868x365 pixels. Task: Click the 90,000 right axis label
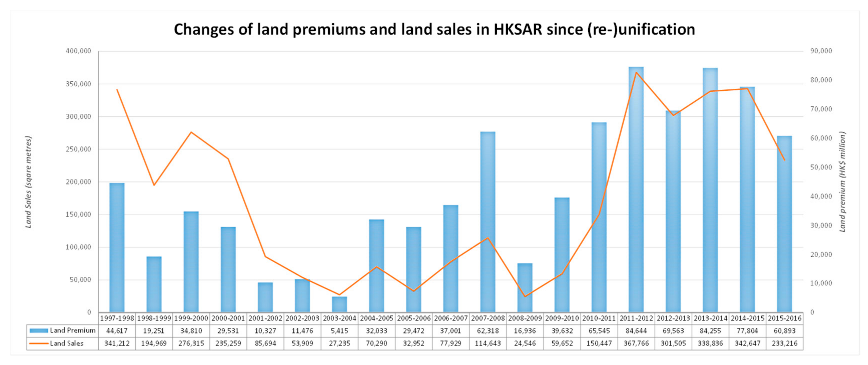pyautogui.click(x=821, y=51)
